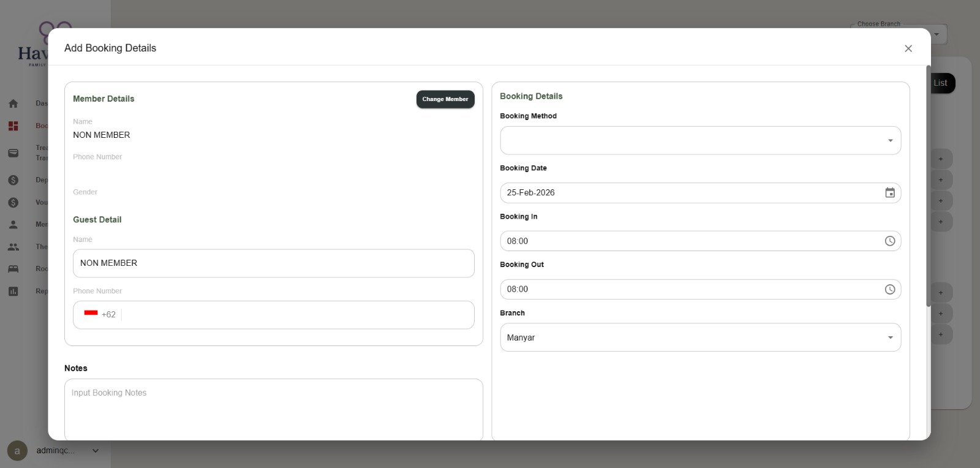This screenshot has width=980, height=468.
Task: Open the Booking Date calendar icon
Action: click(890, 193)
